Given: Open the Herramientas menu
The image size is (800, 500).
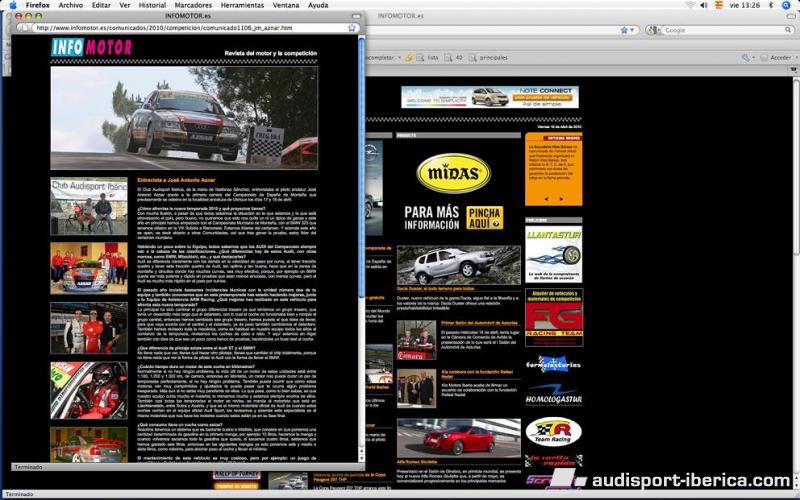Looking at the screenshot, I should (x=242, y=5).
